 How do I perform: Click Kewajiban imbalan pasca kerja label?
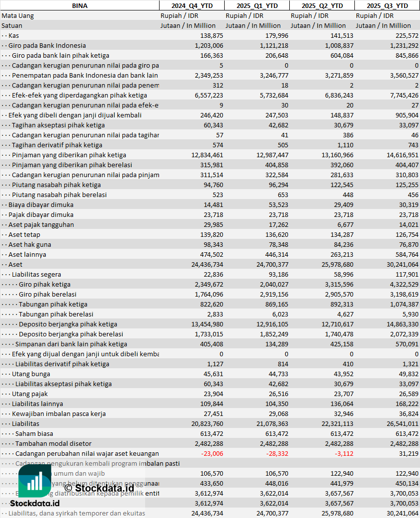(59, 414)
